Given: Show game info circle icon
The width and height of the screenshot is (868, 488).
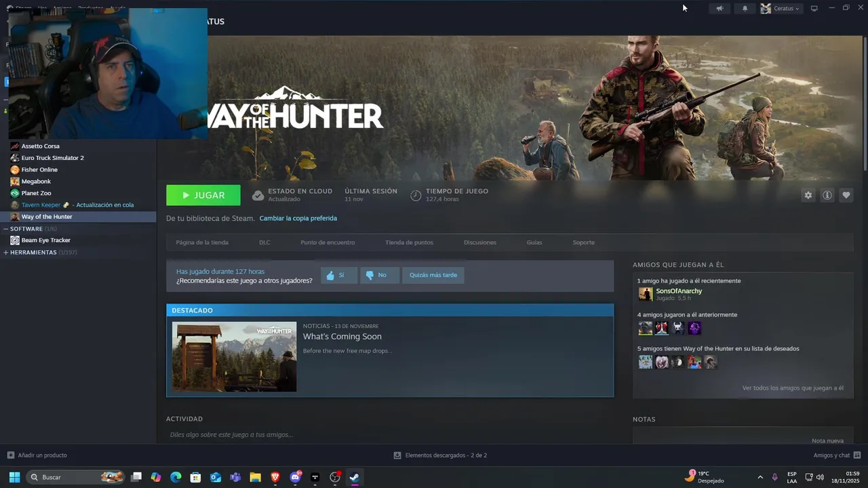Looking at the screenshot, I should [827, 195].
